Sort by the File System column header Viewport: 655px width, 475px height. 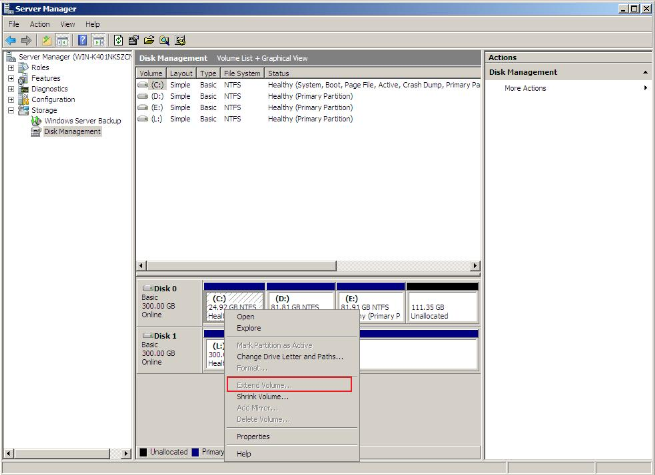[x=242, y=73]
